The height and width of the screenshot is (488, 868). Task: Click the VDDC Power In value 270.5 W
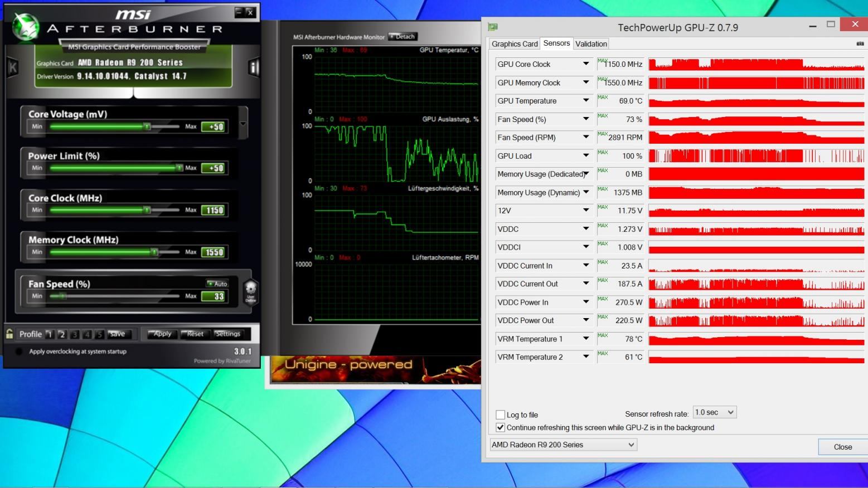click(x=620, y=302)
